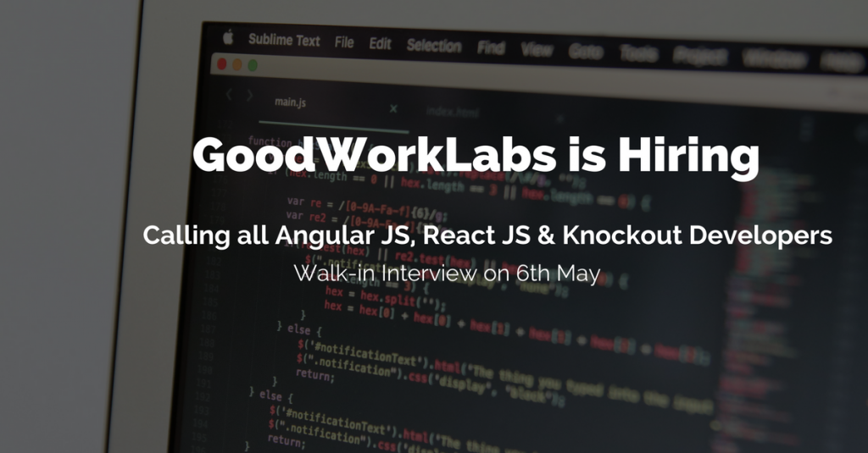Click the GoodWorkLabs is Hiring headline
This screenshot has height=453, width=868.
point(475,157)
